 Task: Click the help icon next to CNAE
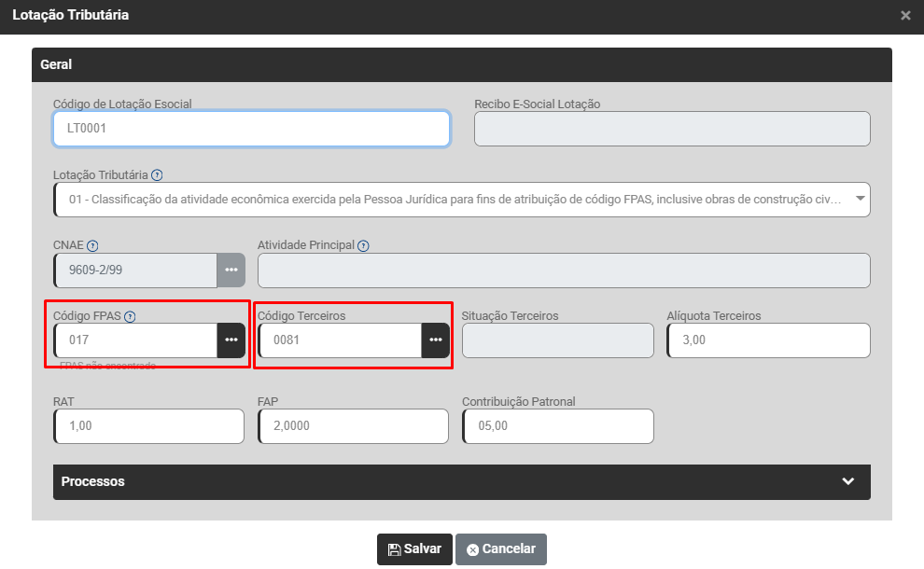[x=92, y=245]
